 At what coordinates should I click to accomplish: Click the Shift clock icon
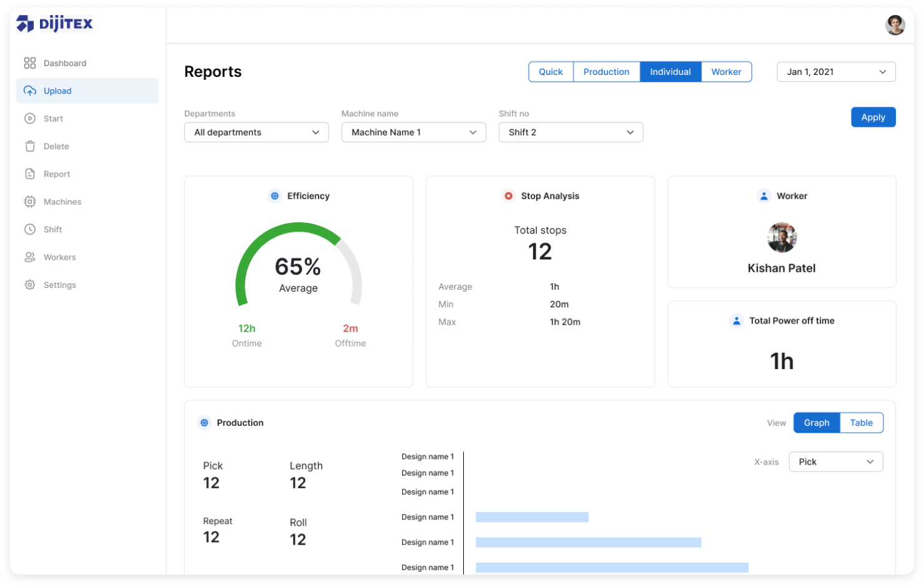coord(30,229)
